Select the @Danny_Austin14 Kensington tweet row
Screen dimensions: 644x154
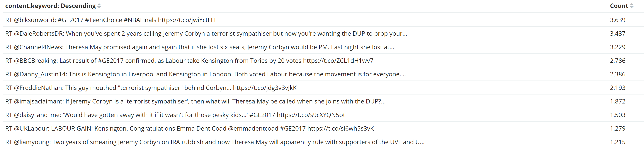tap(205, 74)
